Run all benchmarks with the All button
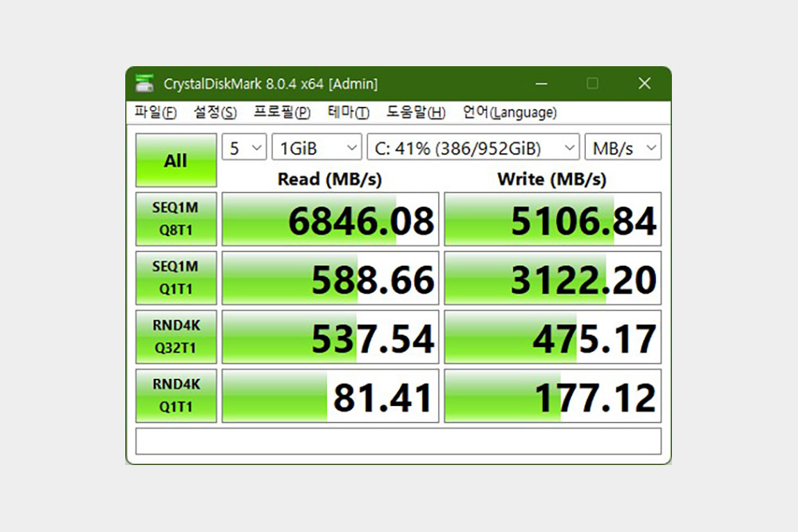 176,160
